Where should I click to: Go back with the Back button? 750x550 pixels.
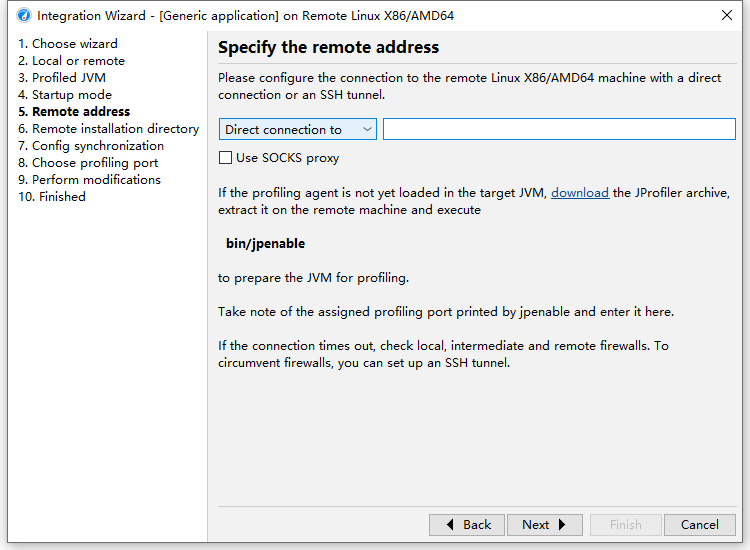click(x=466, y=525)
